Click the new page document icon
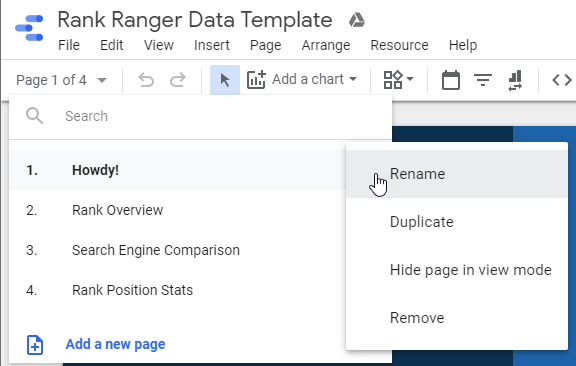576x366 pixels. (x=35, y=345)
